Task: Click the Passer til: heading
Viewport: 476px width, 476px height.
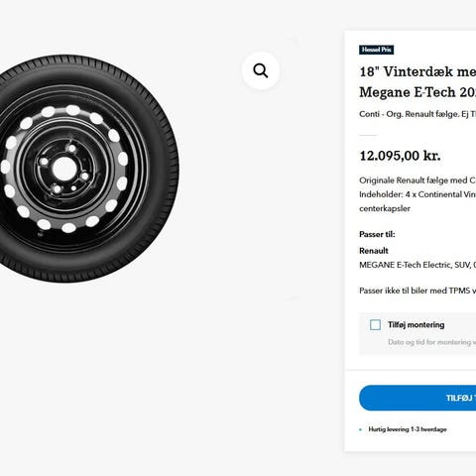Action: [x=377, y=234]
